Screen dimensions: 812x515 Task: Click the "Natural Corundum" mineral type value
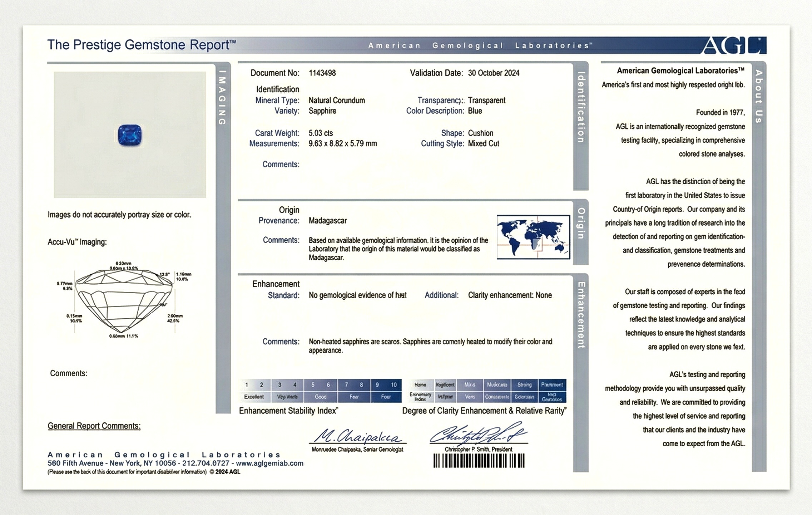(337, 100)
